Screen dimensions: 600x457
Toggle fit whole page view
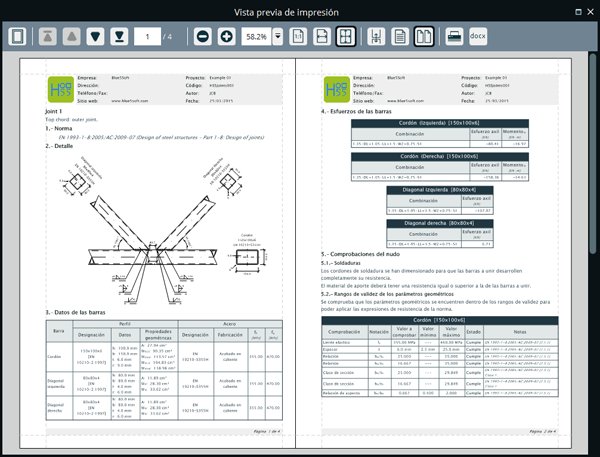click(x=346, y=36)
